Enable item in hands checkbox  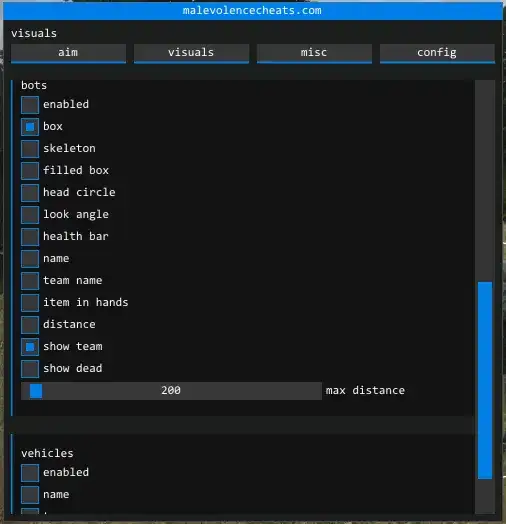pyautogui.click(x=30, y=303)
